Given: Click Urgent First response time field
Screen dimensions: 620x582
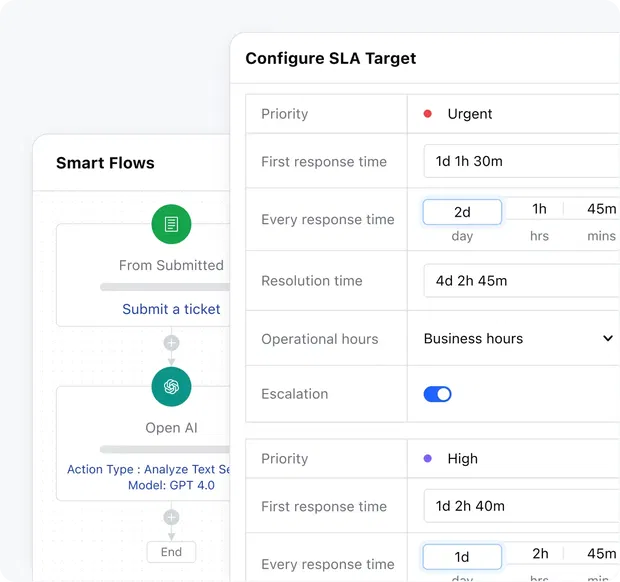Looking at the screenshot, I should 520,162.
